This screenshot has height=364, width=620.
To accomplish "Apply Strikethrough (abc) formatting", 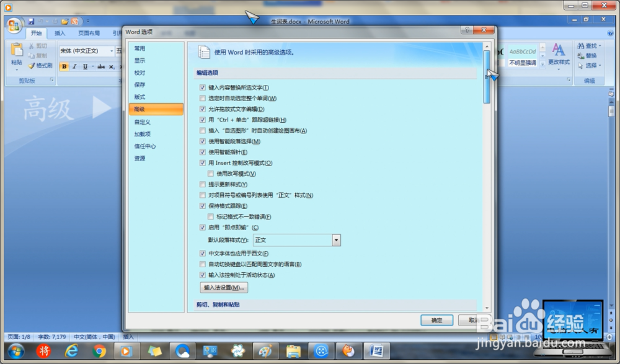I will click(x=101, y=66).
